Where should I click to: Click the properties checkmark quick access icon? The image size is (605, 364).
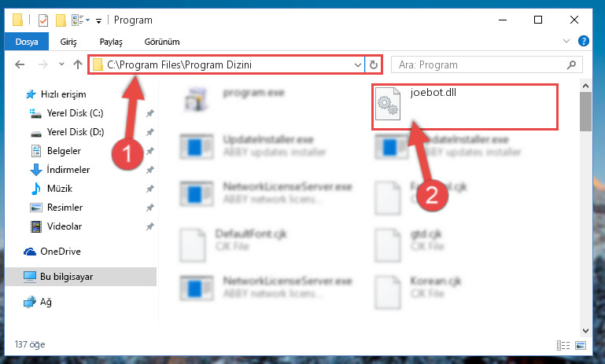click(43, 20)
